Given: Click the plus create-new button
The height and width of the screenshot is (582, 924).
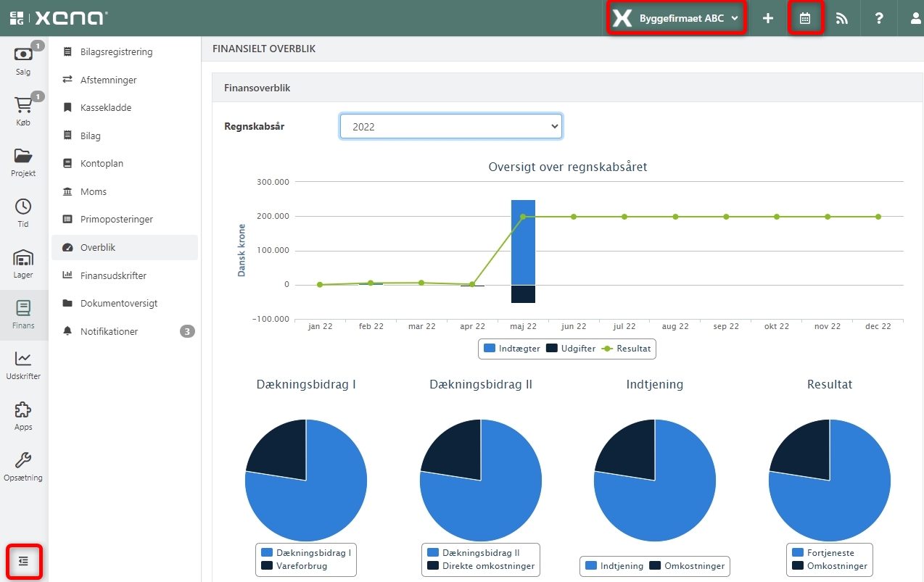Looking at the screenshot, I should 768,19.
